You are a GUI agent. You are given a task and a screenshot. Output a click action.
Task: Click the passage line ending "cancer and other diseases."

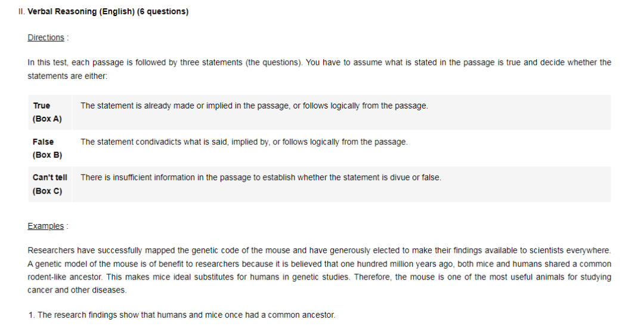[x=77, y=290]
